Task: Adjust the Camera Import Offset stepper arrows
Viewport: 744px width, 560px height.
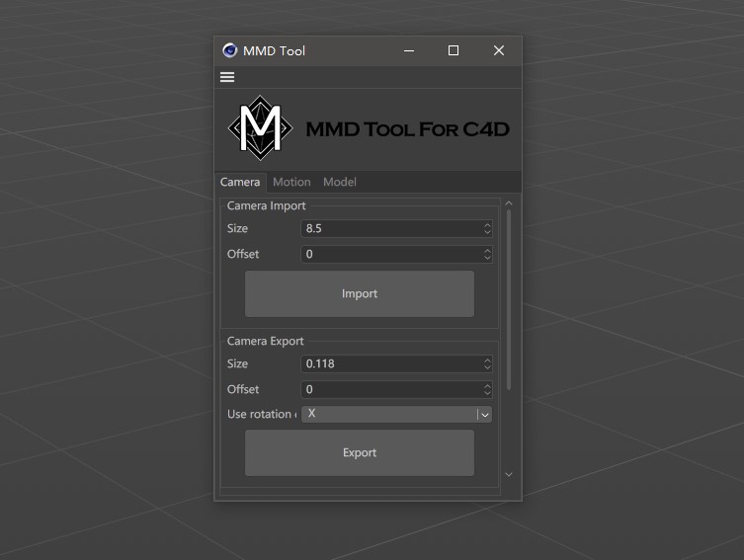Action: tap(487, 254)
